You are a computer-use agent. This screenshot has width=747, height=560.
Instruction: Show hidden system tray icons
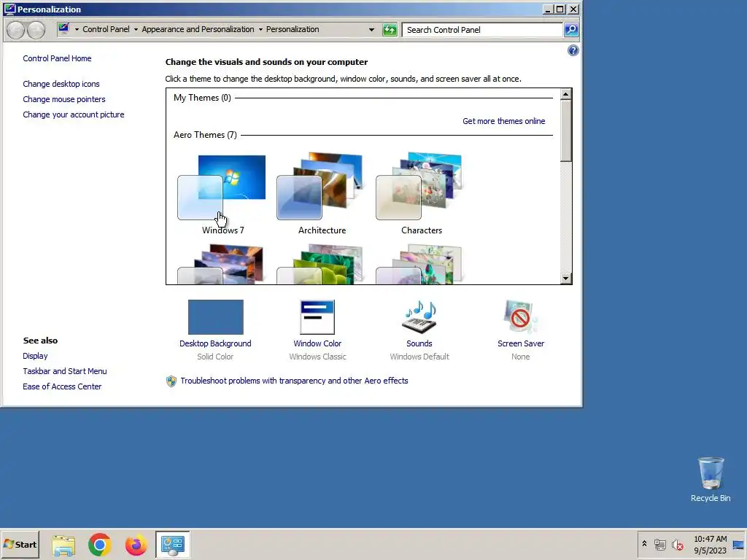tap(644, 544)
